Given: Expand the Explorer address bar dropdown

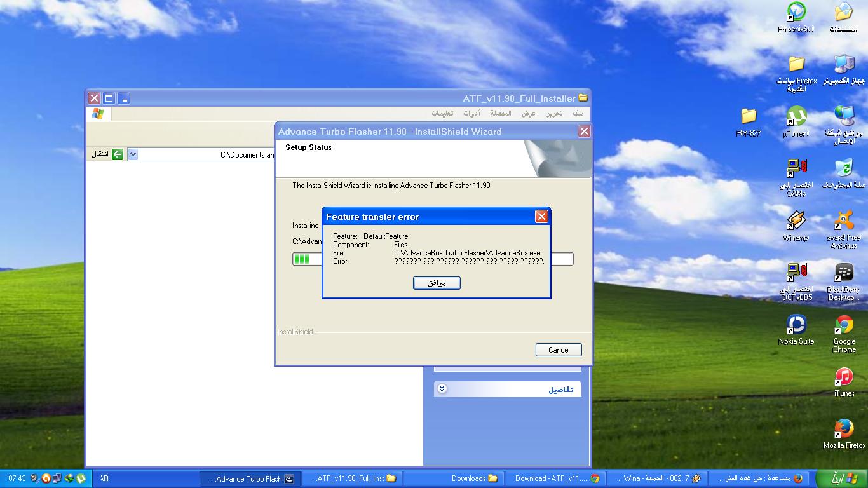Looking at the screenshot, I should coord(132,154).
